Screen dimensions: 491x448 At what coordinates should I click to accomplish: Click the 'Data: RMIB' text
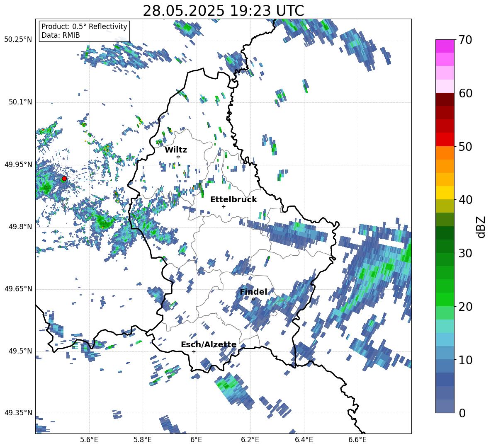[61, 35]
